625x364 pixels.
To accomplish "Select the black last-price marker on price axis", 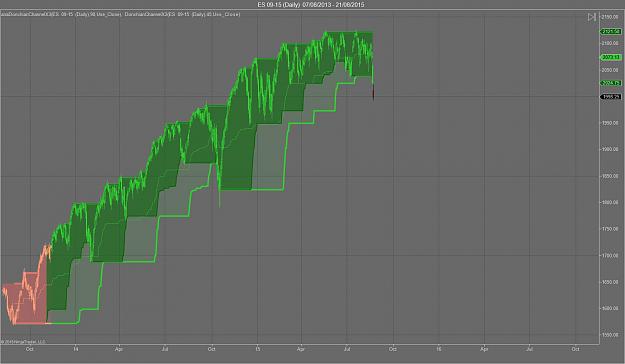I will [611, 97].
